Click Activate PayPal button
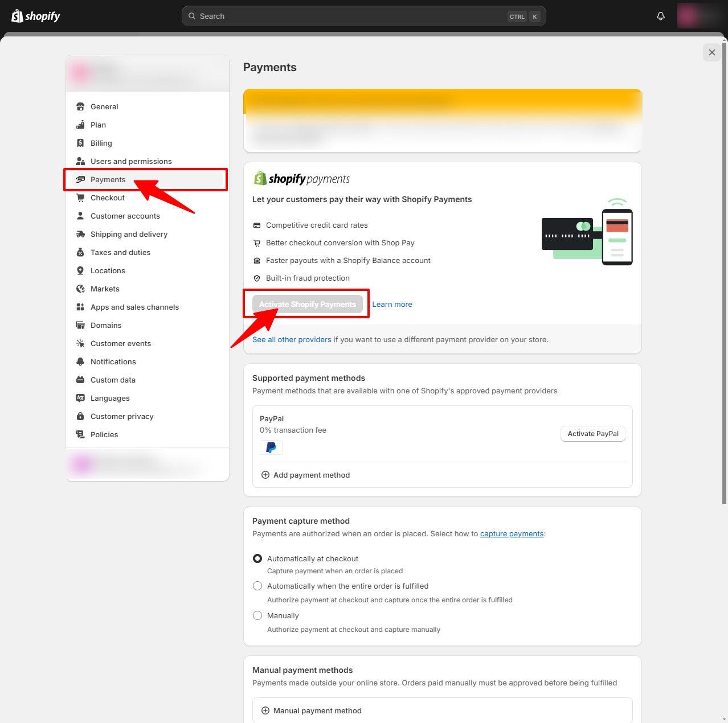 [593, 433]
